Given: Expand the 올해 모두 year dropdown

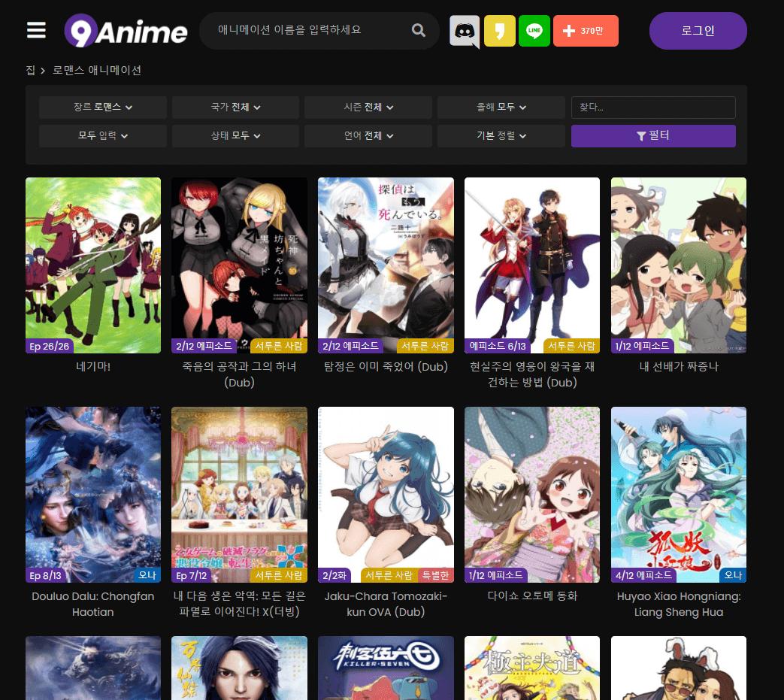Looking at the screenshot, I should click(x=501, y=108).
